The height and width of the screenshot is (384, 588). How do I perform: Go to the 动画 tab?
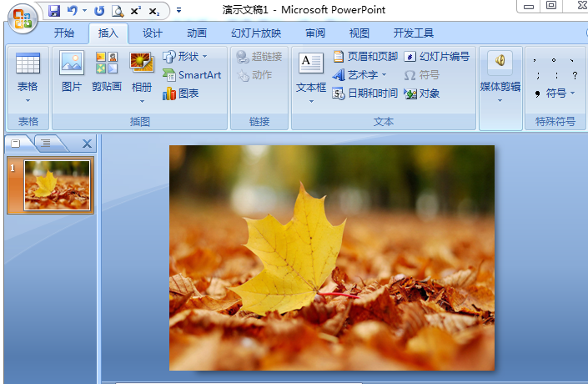pyautogui.click(x=197, y=33)
